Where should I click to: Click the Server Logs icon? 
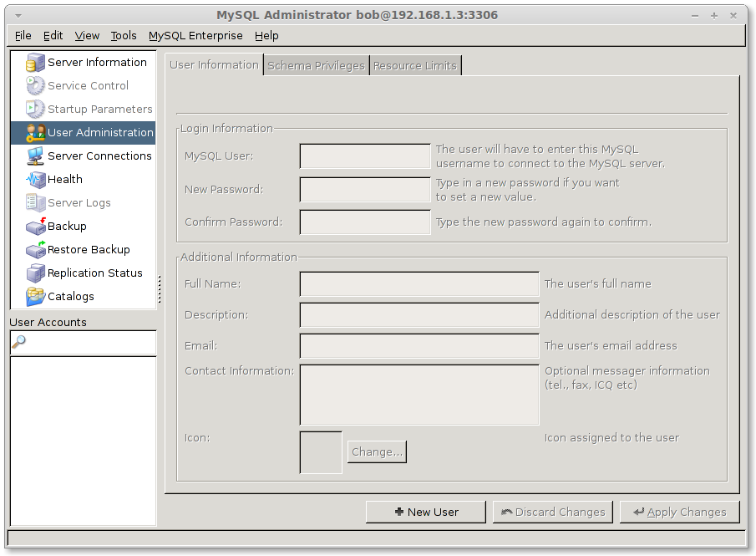35,202
